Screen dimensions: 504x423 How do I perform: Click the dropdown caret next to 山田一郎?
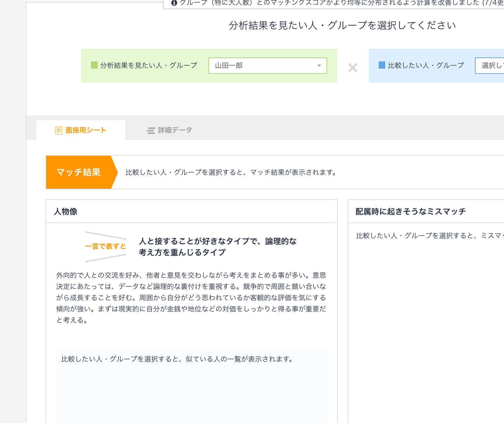point(319,66)
